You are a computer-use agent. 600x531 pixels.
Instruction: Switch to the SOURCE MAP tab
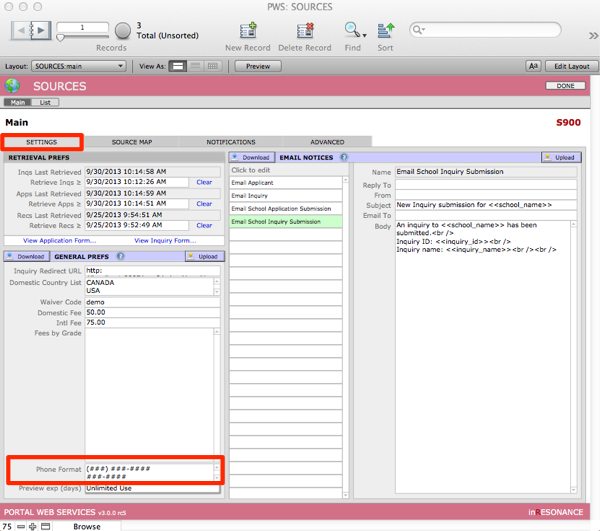pos(131,142)
